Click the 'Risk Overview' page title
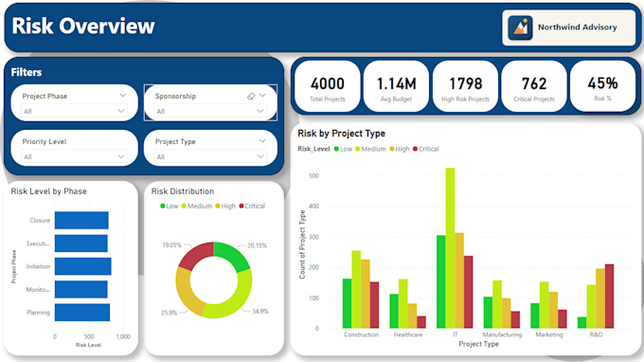The width and height of the screenshot is (644, 362). [x=83, y=26]
